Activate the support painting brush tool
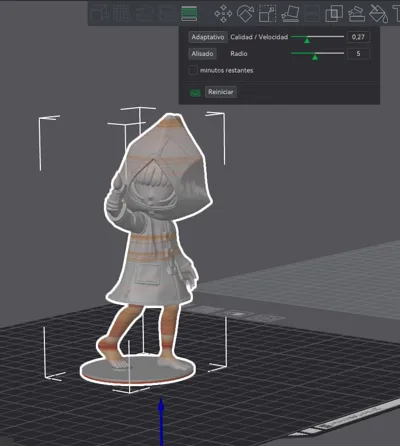 pyautogui.click(x=356, y=13)
